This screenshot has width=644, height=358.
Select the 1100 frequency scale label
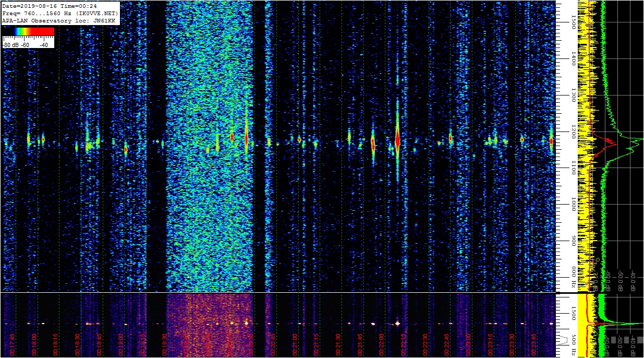(x=573, y=167)
